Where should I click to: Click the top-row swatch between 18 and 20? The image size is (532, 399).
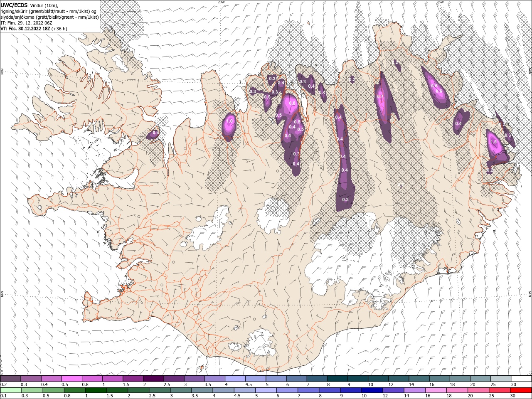tap(460, 378)
